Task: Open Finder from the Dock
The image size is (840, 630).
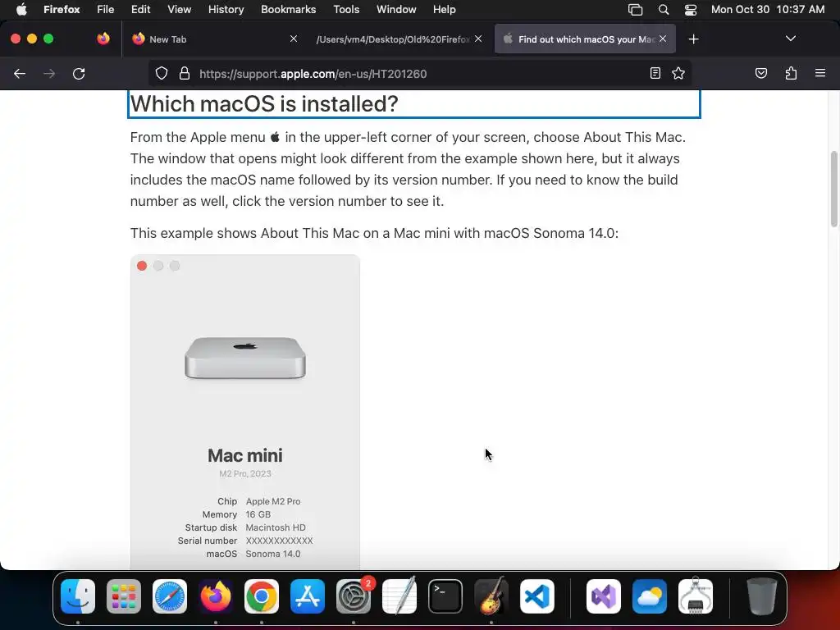Action: pyautogui.click(x=78, y=596)
